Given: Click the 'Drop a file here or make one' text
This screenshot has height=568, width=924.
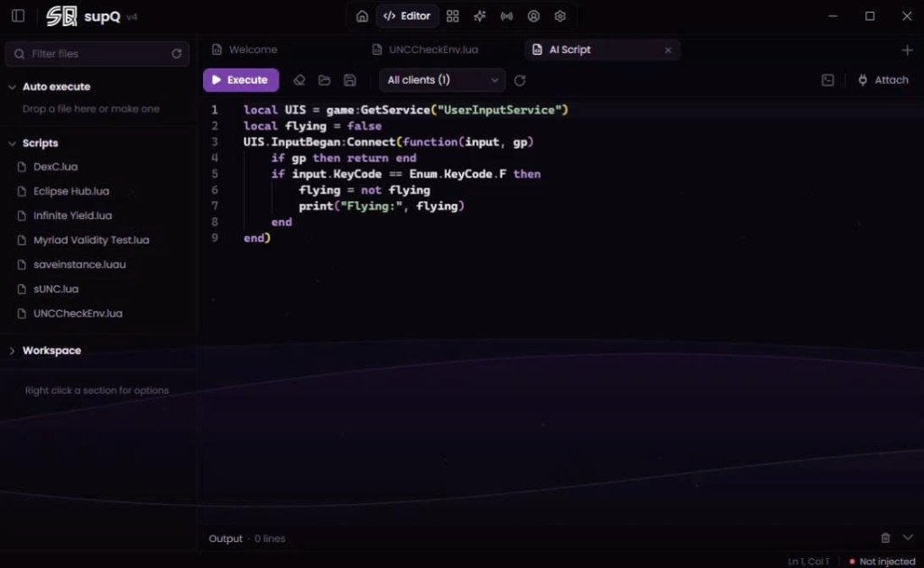Looking at the screenshot, I should 91,109.
